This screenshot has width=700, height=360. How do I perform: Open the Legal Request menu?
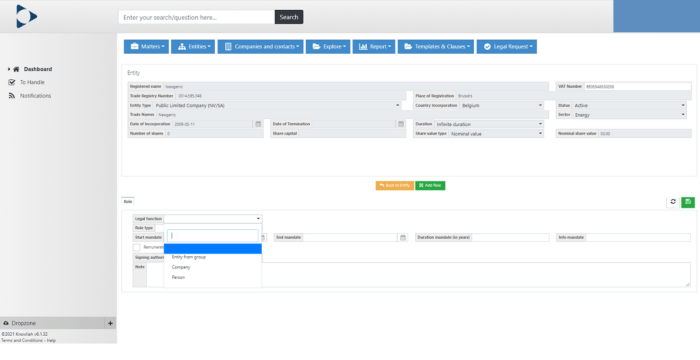pyautogui.click(x=507, y=46)
